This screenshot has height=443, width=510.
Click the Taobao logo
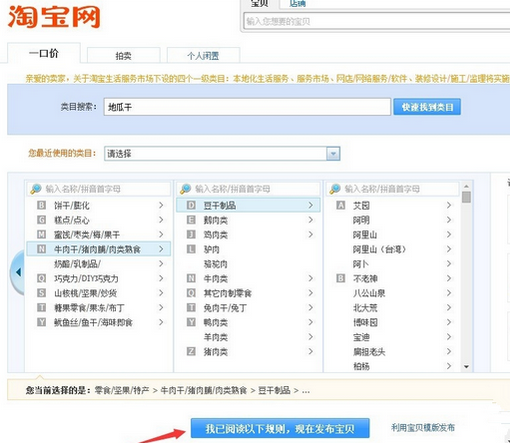pyautogui.click(x=54, y=17)
